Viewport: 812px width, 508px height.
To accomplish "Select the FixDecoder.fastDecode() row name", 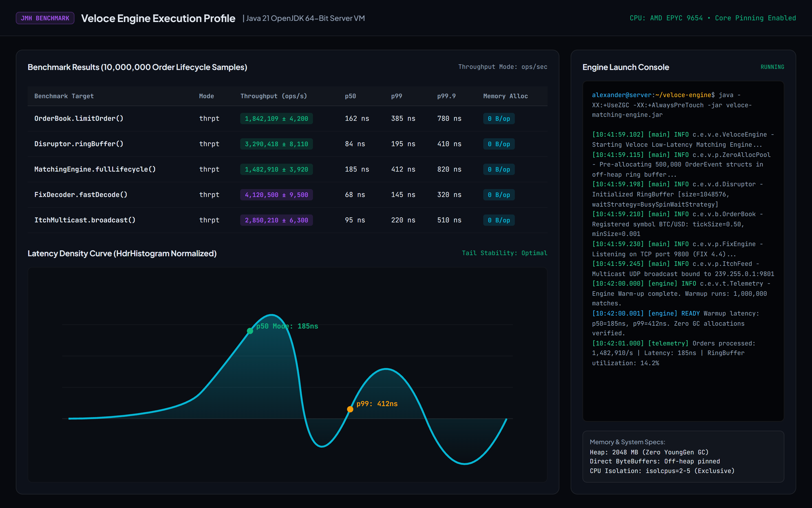I will coord(81,195).
